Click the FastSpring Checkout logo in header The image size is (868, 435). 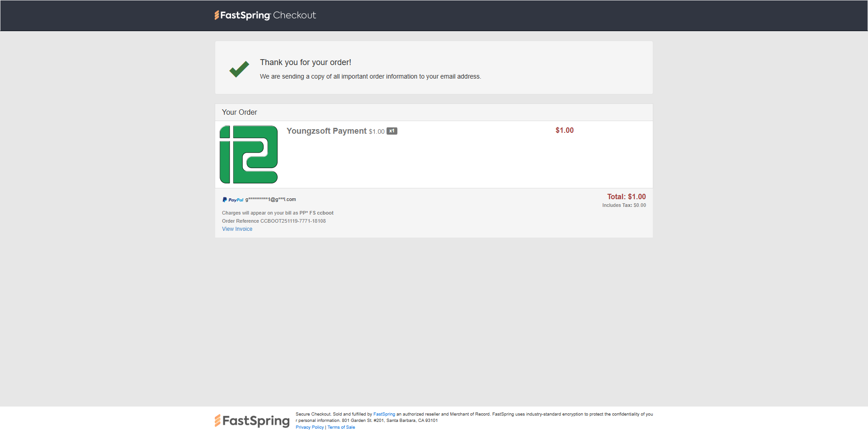(x=265, y=15)
